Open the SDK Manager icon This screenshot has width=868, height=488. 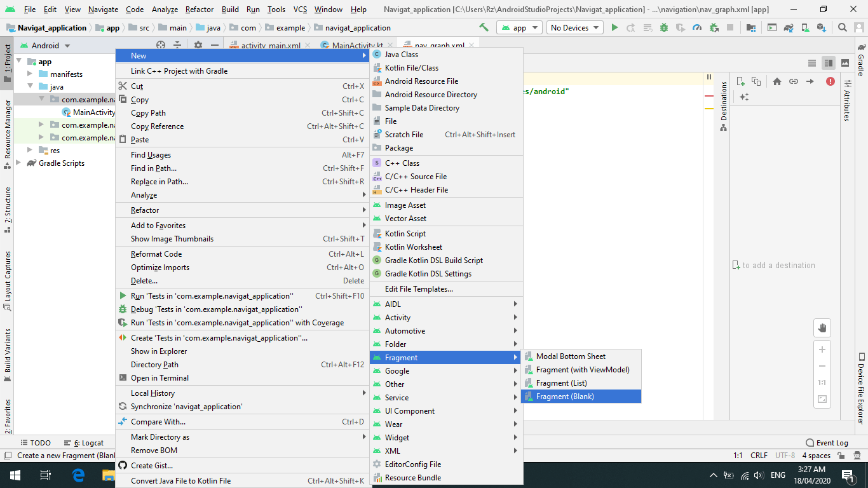tap(822, 27)
